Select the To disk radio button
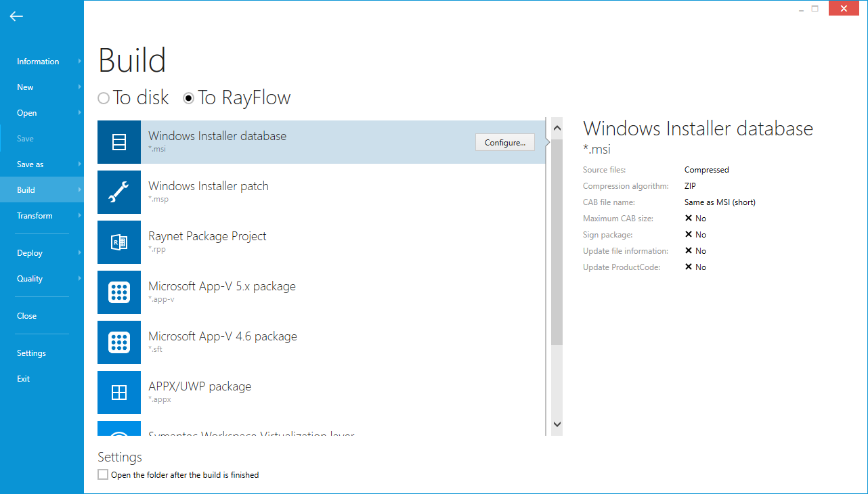Screen dimensions: 868x494 (x=104, y=98)
